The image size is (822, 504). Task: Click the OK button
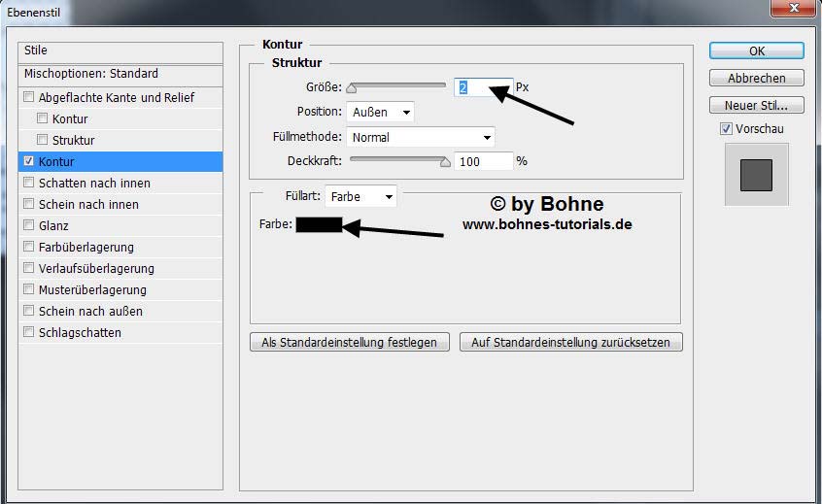pyautogui.click(x=756, y=51)
